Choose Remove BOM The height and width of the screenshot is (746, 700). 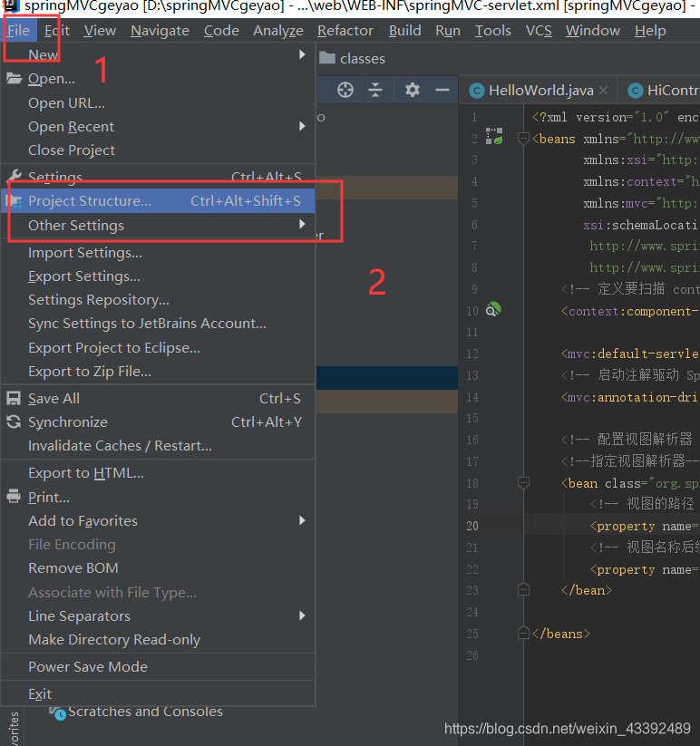point(158,568)
